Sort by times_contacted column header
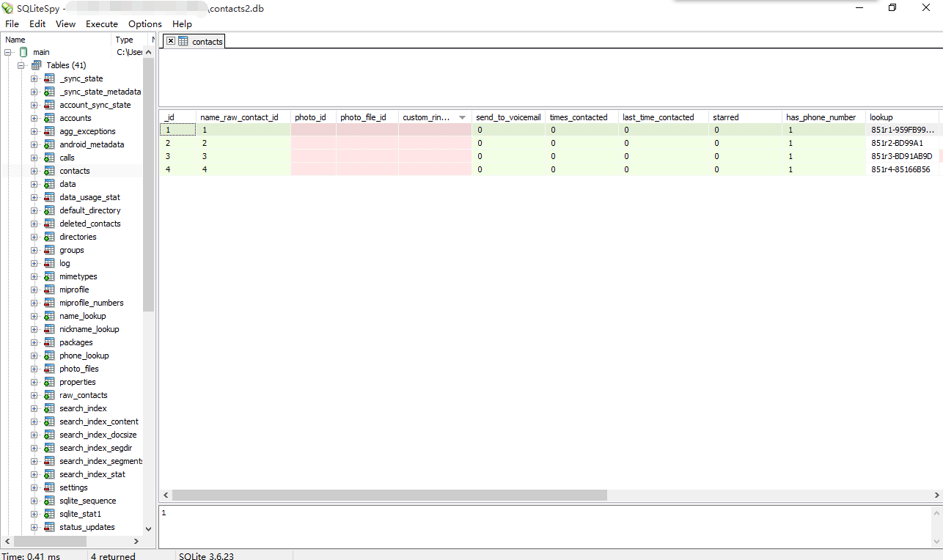Image resolution: width=943 pixels, height=560 pixels. [582, 117]
